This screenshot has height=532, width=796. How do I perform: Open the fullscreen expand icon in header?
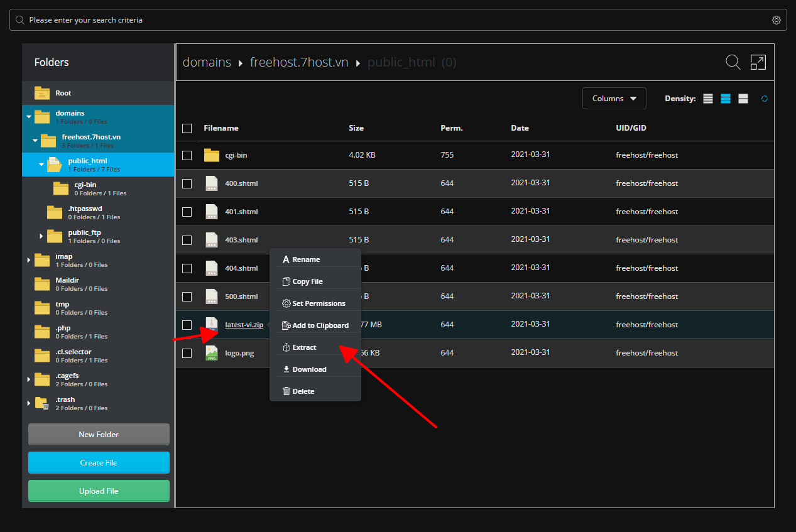tap(758, 62)
